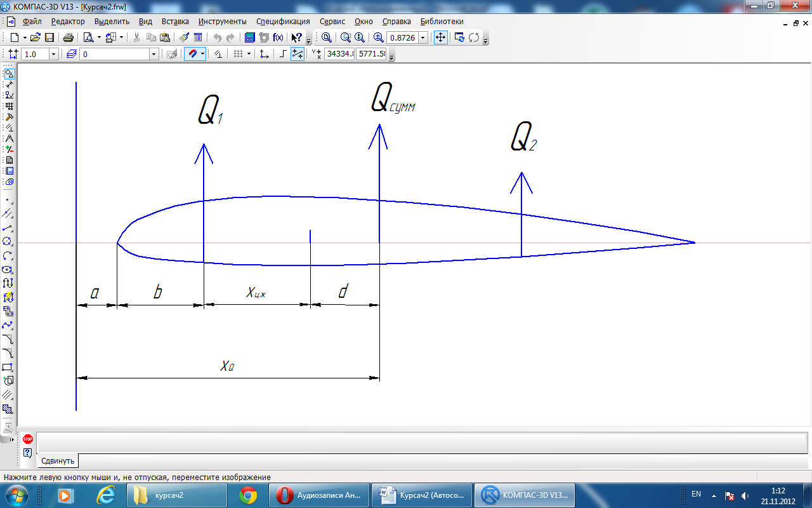
Task: Activate the What's This help pointer
Action: click(x=296, y=37)
